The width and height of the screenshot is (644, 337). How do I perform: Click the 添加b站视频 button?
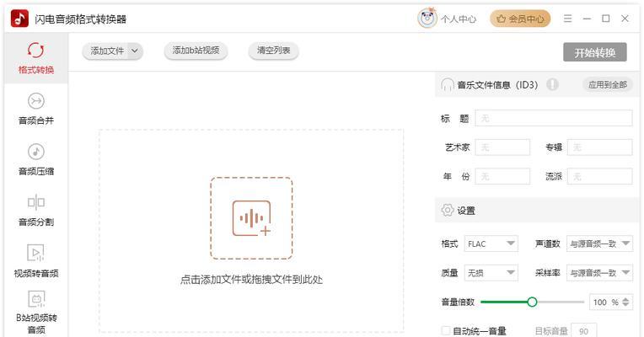point(196,51)
